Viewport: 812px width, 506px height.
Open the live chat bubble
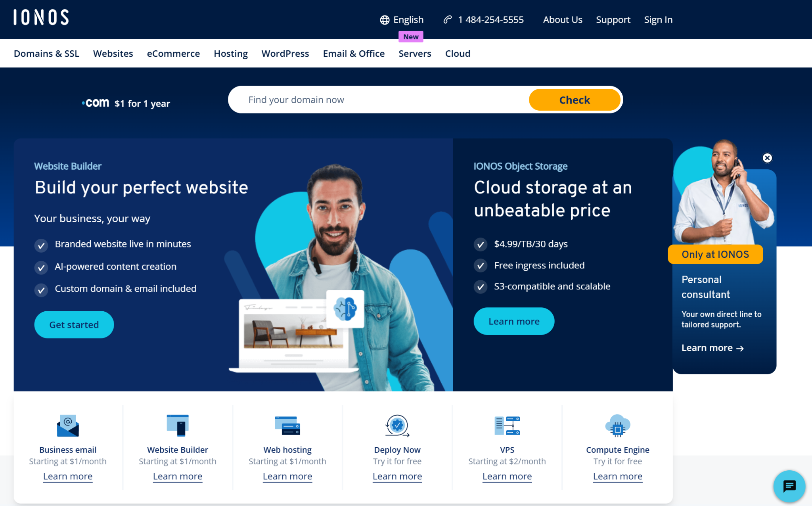point(789,486)
